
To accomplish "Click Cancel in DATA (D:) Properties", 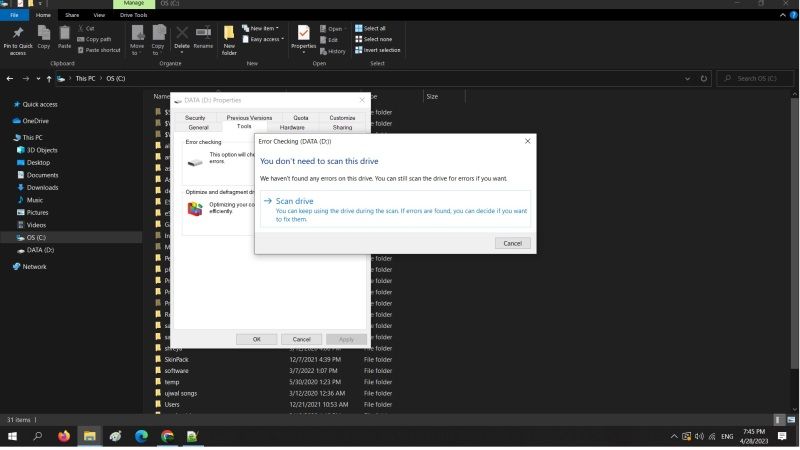I will tap(302, 339).
